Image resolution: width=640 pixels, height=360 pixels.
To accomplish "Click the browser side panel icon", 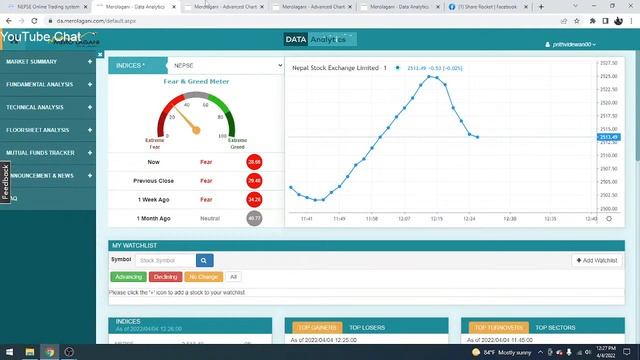I will (x=605, y=21).
